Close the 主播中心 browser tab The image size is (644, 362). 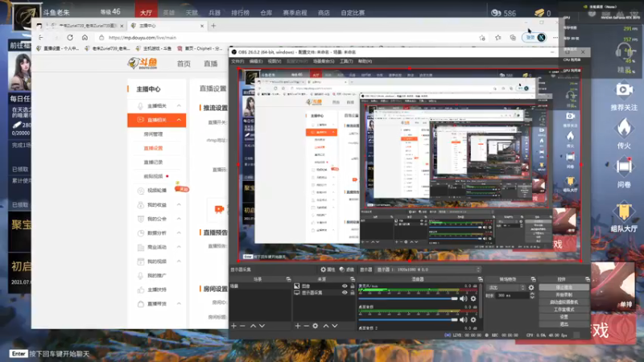[202, 26]
